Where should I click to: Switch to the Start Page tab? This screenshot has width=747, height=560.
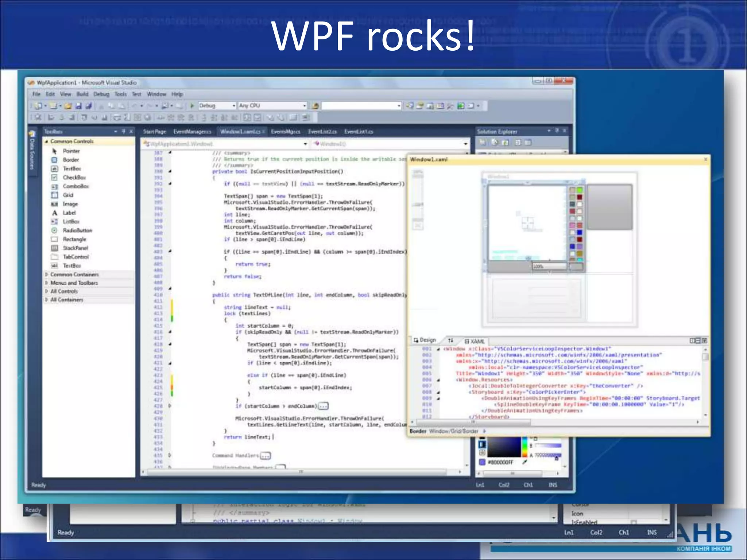coord(154,132)
